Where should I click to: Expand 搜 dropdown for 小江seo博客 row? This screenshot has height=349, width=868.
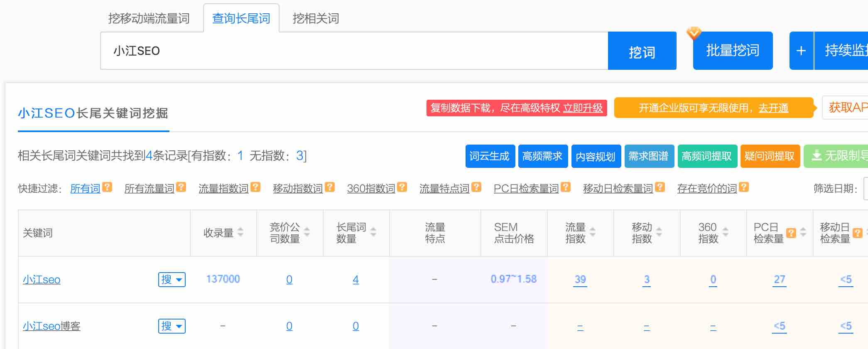(x=172, y=326)
